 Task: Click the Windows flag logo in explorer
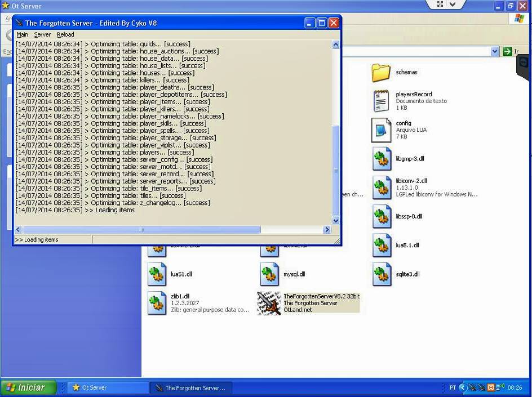click(519, 19)
